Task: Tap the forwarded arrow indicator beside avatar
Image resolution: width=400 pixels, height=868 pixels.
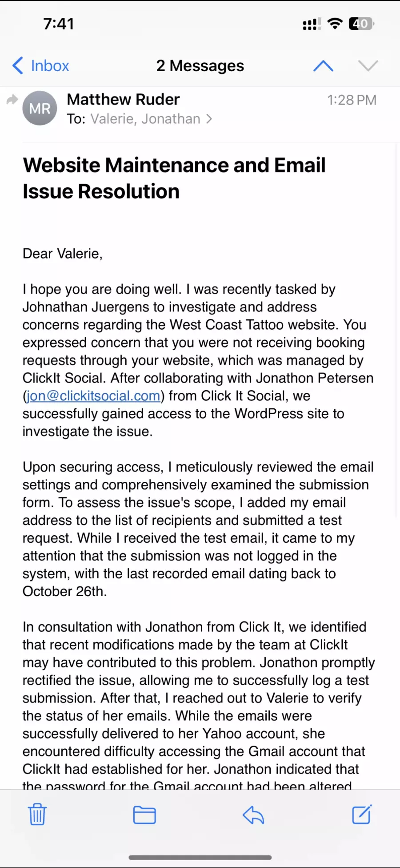Action: [12, 100]
